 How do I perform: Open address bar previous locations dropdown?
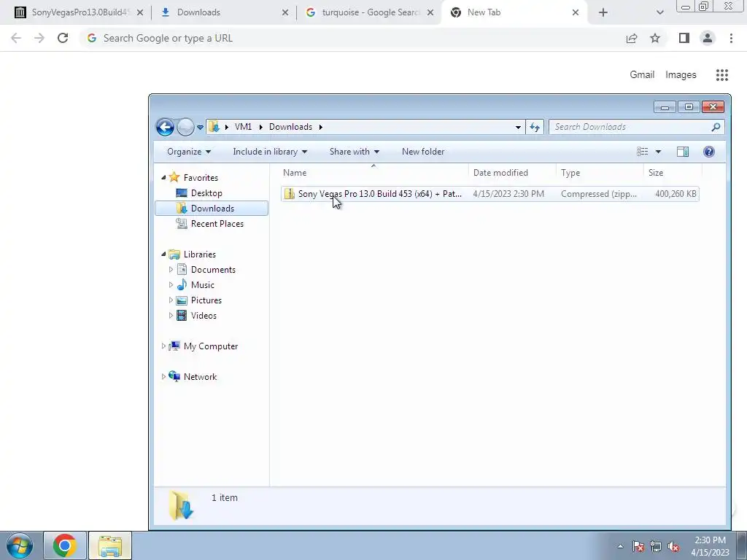coord(518,127)
